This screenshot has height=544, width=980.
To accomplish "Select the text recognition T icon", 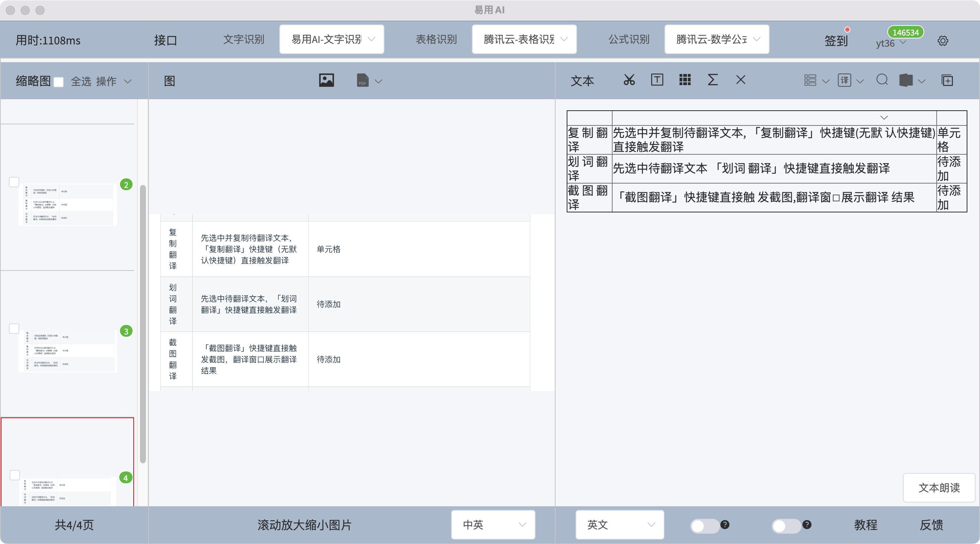I will [657, 80].
